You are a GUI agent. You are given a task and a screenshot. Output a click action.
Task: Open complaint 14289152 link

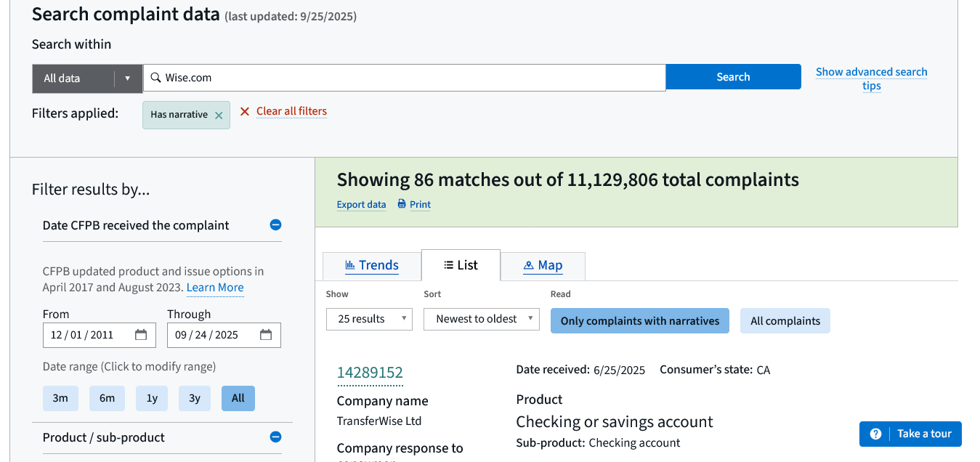(x=370, y=373)
